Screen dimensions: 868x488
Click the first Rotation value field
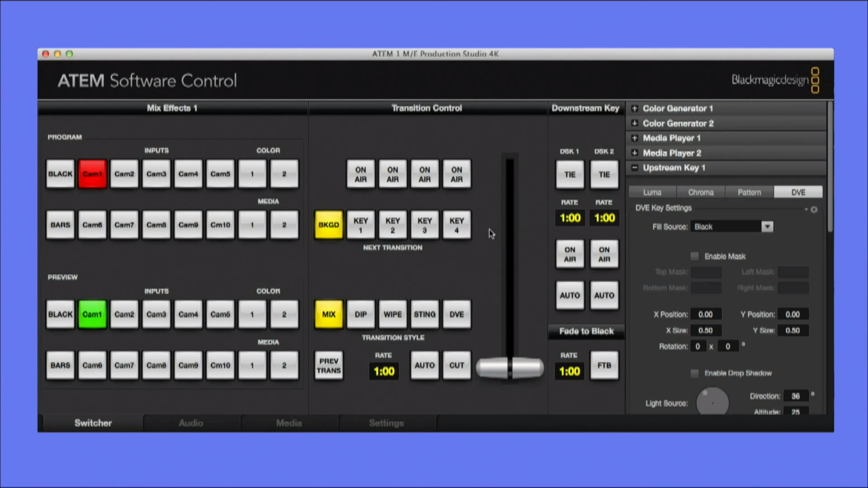click(698, 346)
